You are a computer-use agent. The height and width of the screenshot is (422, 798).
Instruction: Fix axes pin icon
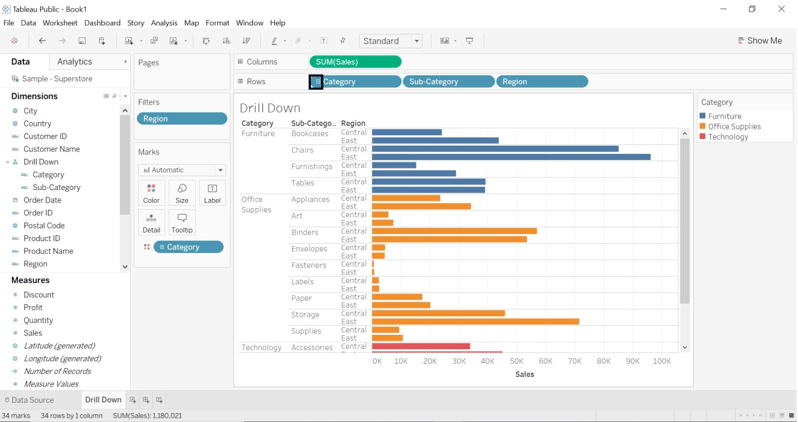click(343, 41)
